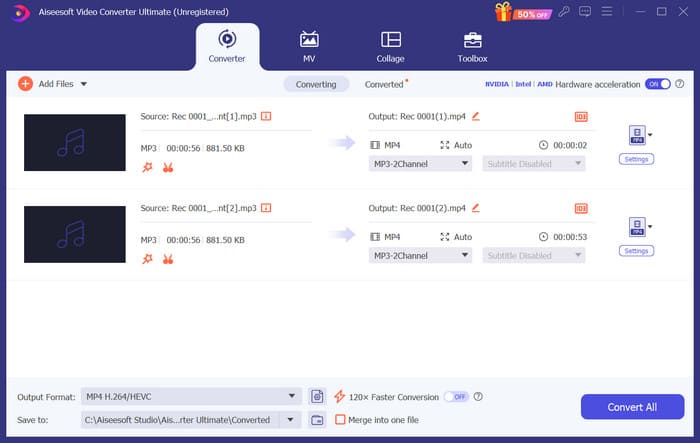Click duration 00:00:53 of second output

coord(570,237)
